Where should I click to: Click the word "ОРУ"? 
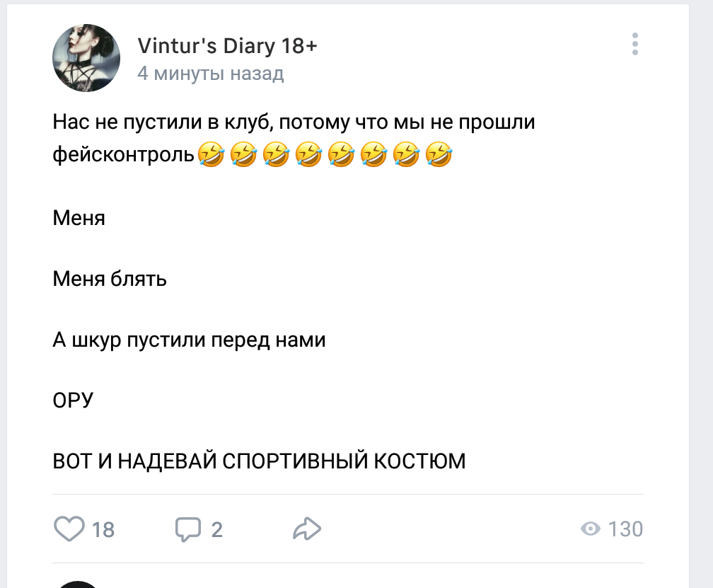(73, 400)
